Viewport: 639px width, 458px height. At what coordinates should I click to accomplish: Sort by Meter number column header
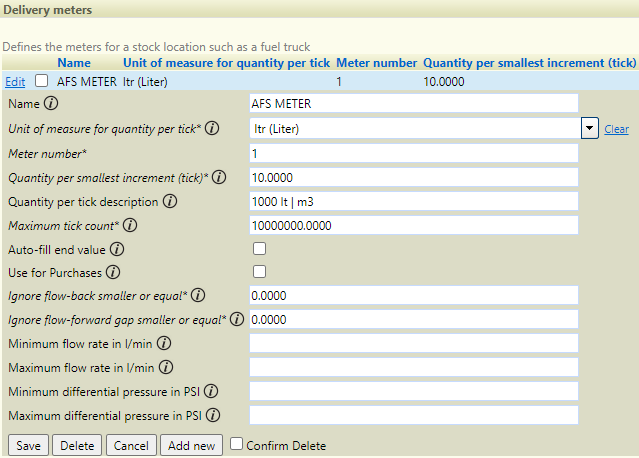[376, 63]
